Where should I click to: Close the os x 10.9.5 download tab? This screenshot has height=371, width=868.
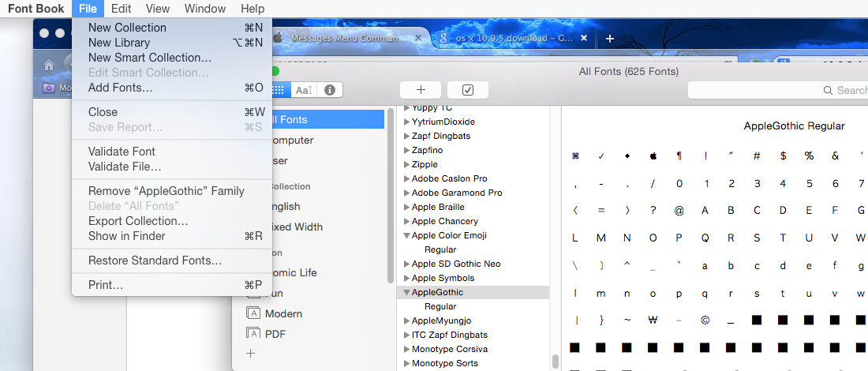click(583, 38)
